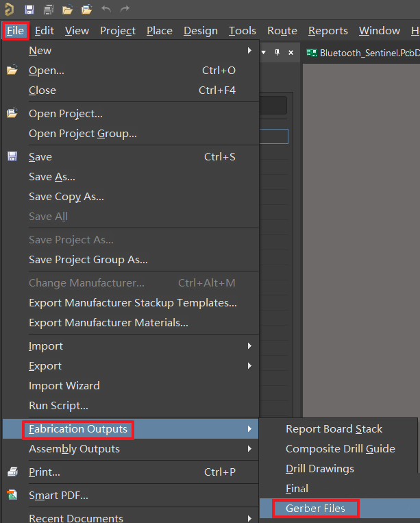This screenshot has height=523, width=420.
Task: Switch to Bluetooth_Sentinel.PcbDoc tab
Action: (362, 53)
